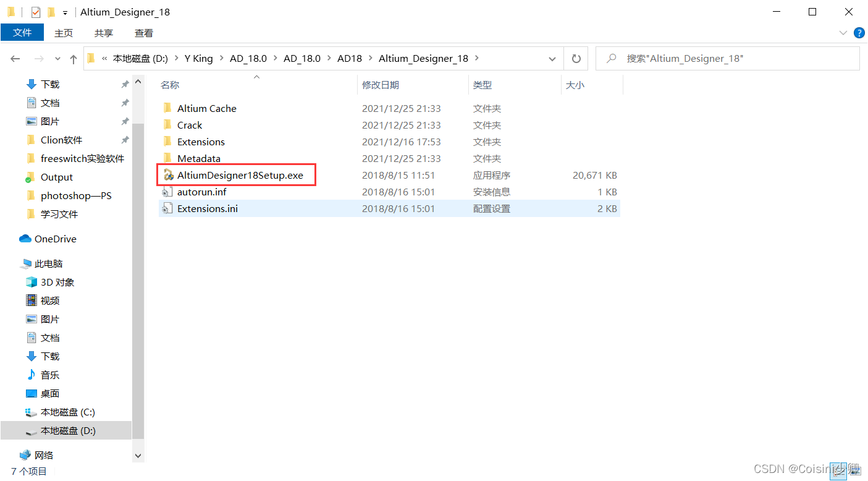Click the 网络 network icon
Image resolution: width=868 pixels, height=481 pixels.
pos(25,455)
